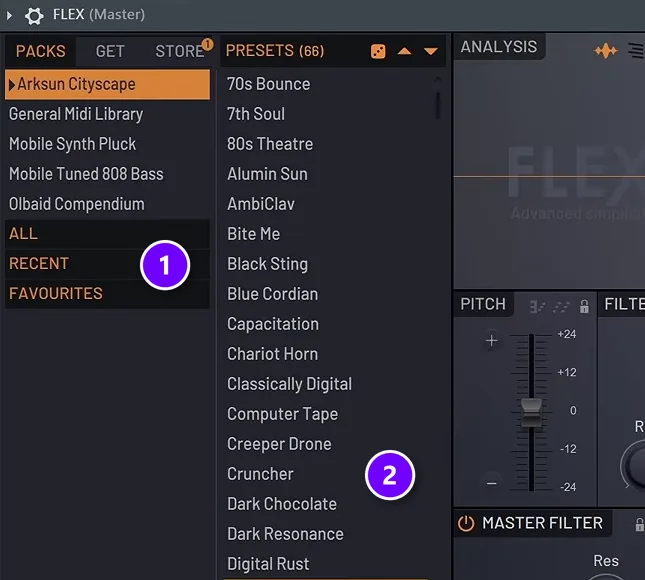Click the MASTER FILTER label
The width and height of the screenshot is (645, 580).
coord(542,523)
